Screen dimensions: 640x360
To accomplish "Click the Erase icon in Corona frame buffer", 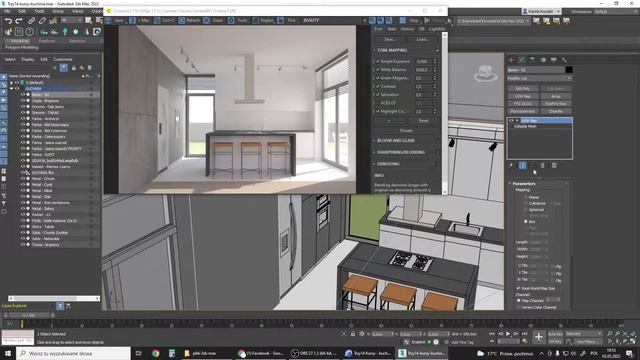I will point(207,20).
